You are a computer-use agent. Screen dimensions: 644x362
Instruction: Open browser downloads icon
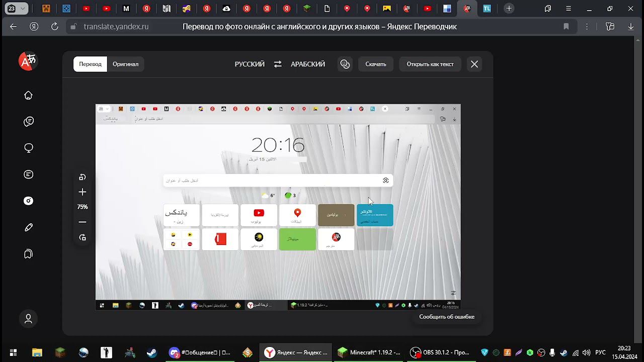pyautogui.click(x=631, y=27)
